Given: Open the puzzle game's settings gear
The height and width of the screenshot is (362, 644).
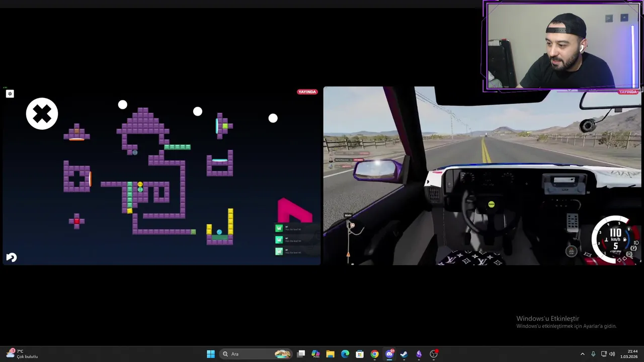Looking at the screenshot, I should tap(10, 94).
